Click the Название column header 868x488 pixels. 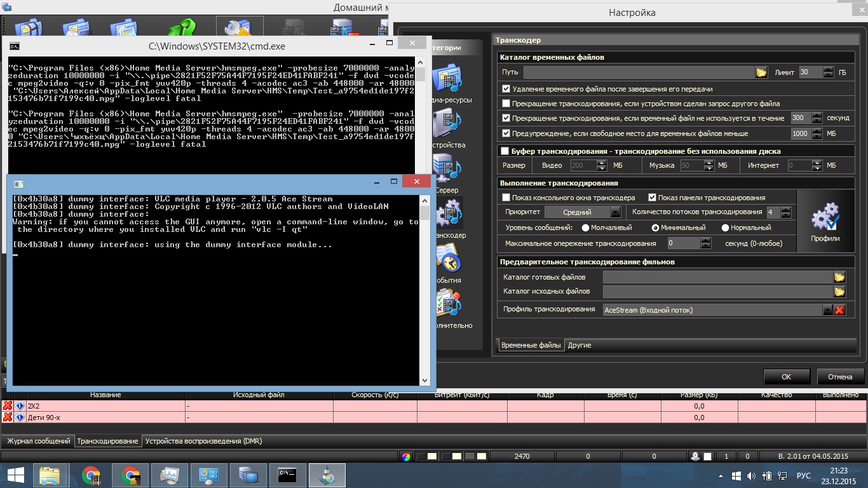coord(105,395)
